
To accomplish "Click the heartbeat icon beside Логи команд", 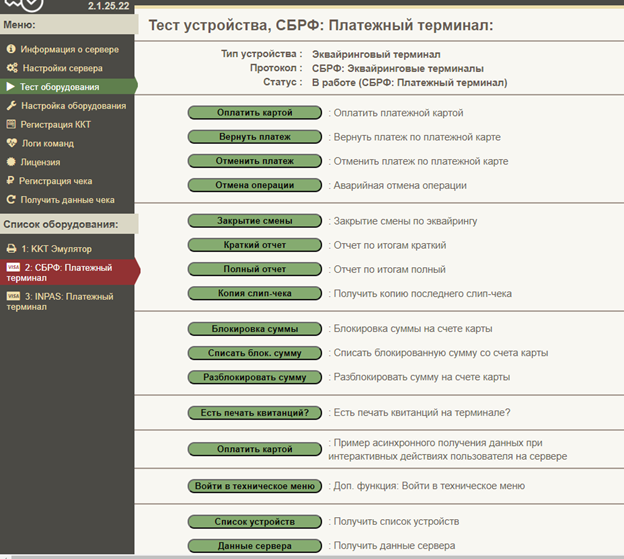I will [12, 143].
